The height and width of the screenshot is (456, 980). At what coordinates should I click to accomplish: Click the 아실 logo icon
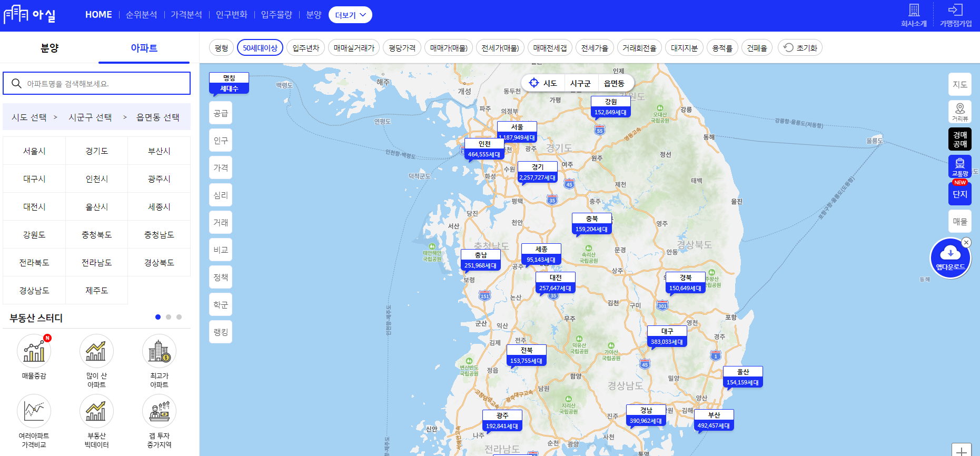[x=29, y=14]
